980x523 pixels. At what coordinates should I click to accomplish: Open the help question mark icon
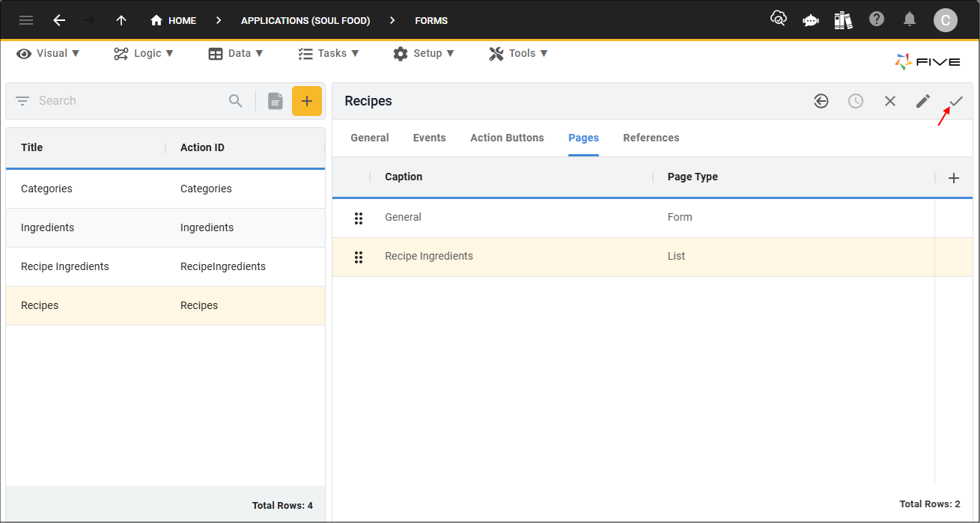click(x=877, y=19)
